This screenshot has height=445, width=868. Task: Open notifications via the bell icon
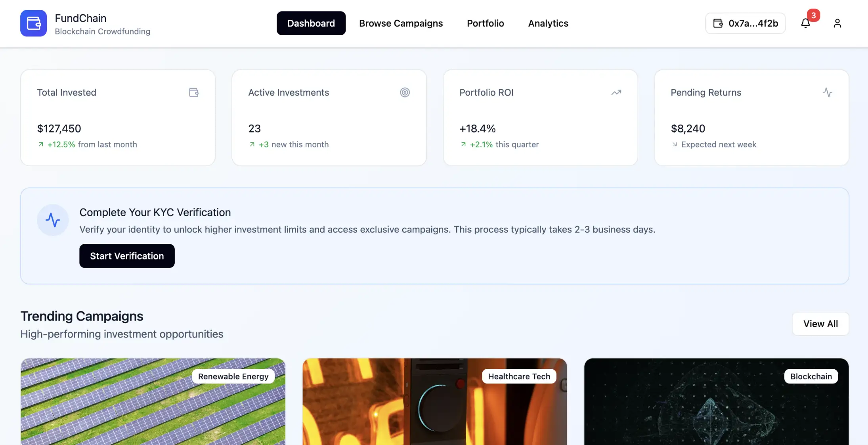[x=805, y=23]
